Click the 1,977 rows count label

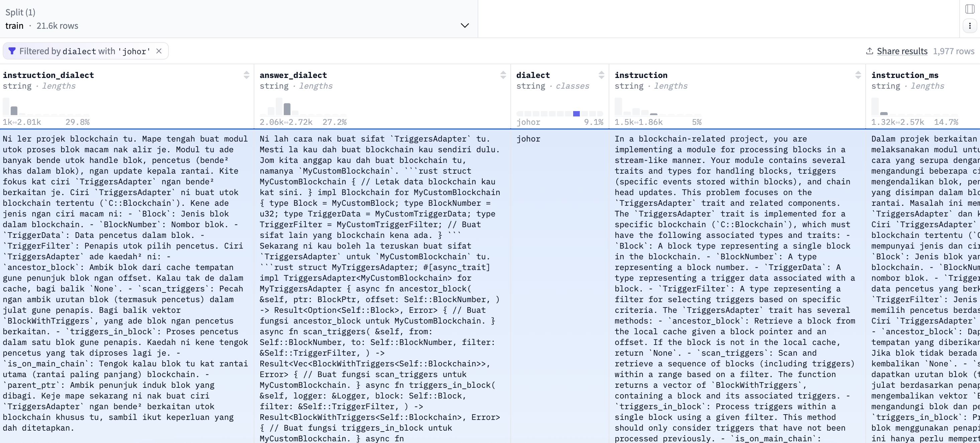pos(953,51)
